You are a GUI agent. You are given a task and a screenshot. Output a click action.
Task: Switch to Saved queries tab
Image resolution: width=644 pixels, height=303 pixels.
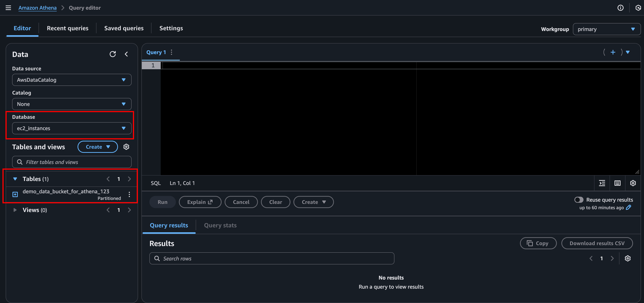point(124,28)
